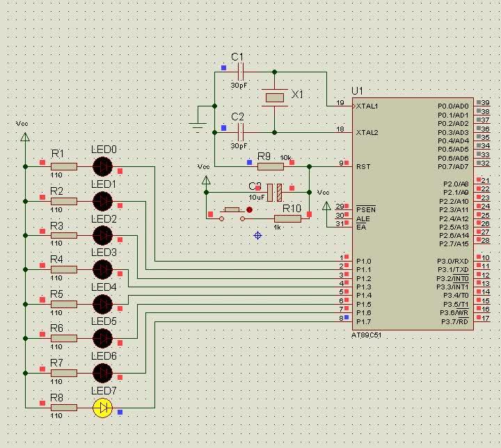
Task: Select resistor R8 next to LED7
Action: click(x=63, y=408)
